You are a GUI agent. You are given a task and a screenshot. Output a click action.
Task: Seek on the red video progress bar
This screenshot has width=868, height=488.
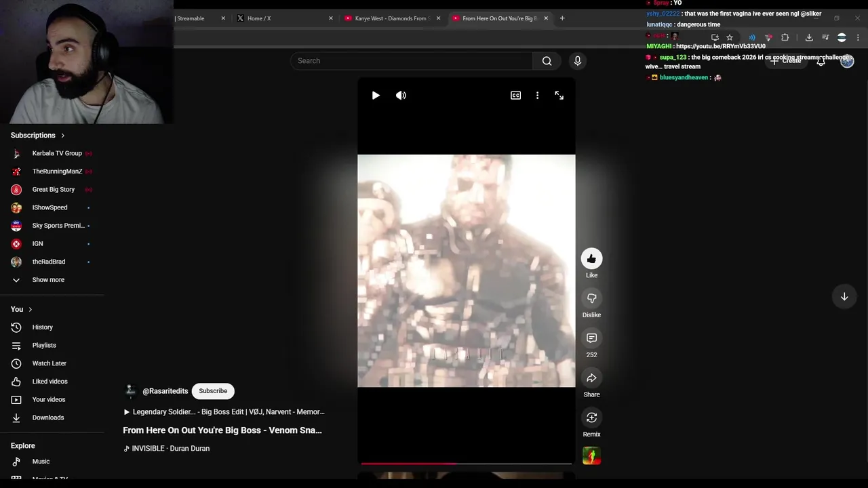[466, 464]
